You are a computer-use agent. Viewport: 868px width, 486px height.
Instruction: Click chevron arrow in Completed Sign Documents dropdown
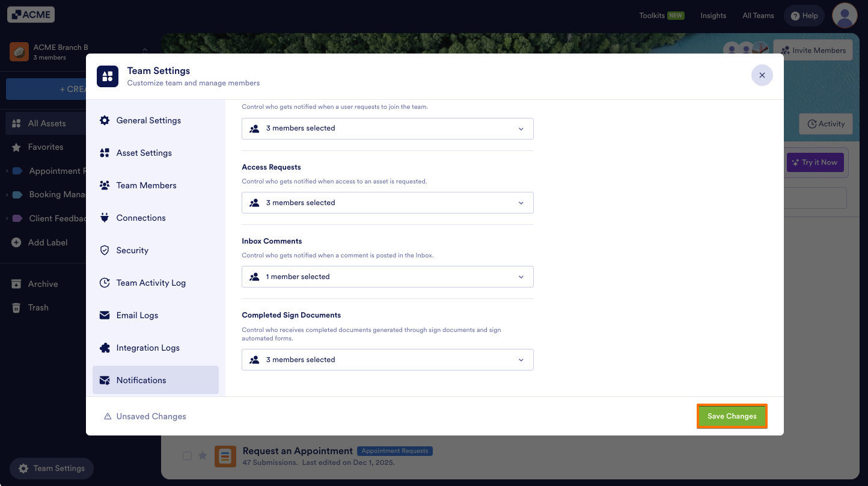tap(521, 360)
